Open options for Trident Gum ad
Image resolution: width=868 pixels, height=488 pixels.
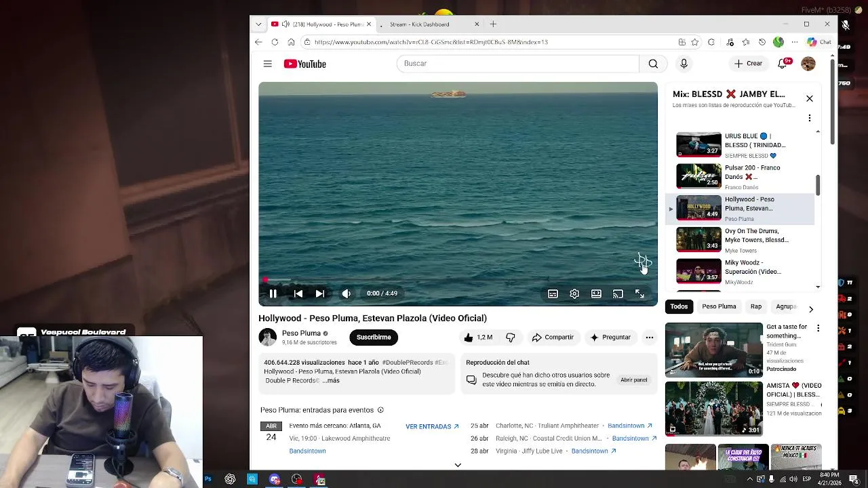pos(818,328)
